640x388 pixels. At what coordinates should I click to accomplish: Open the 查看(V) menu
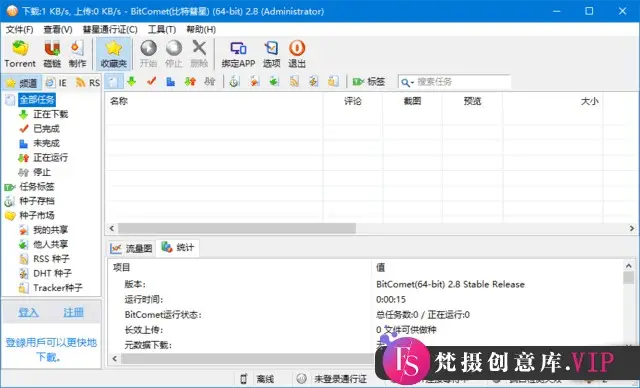(x=58, y=29)
